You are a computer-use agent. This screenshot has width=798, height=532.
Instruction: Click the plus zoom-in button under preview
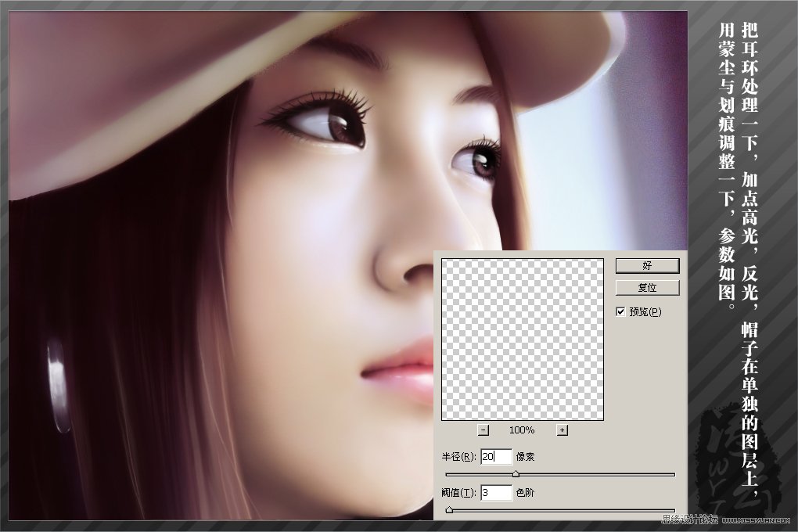tap(562, 430)
